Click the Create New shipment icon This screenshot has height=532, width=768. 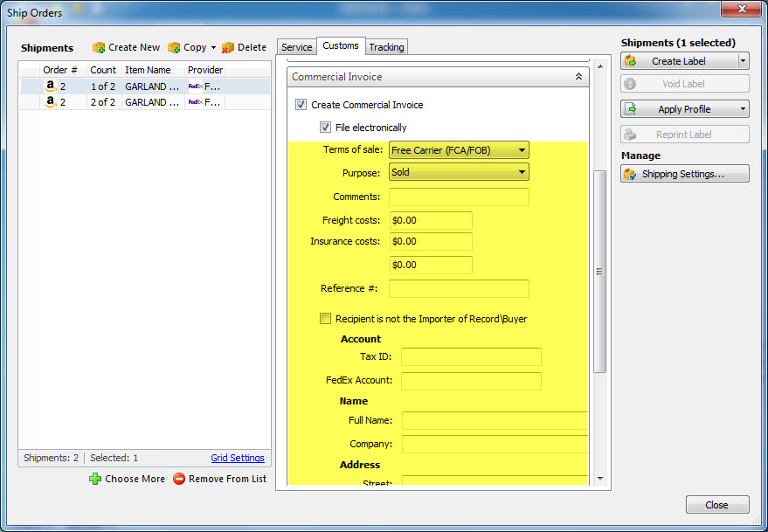coord(99,47)
